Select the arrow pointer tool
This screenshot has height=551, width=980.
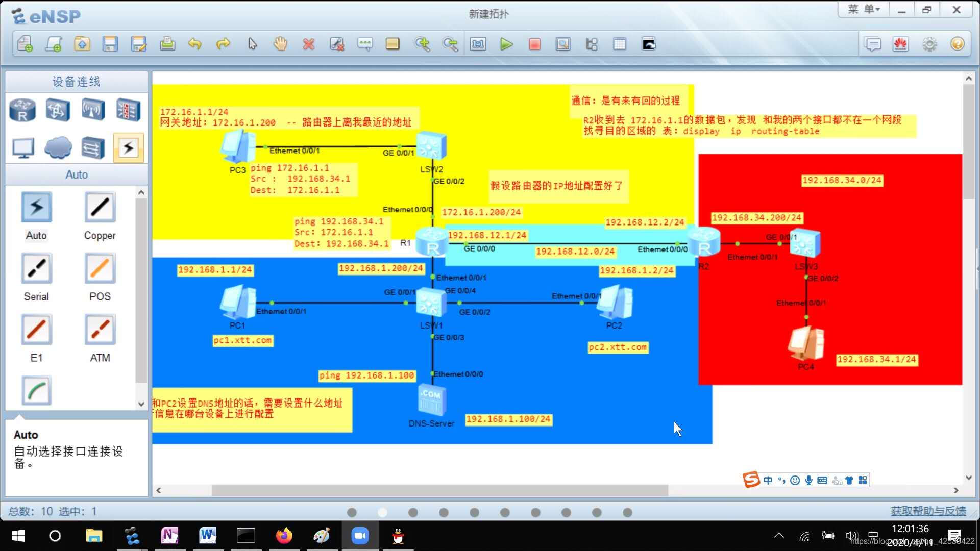(x=252, y=44)
